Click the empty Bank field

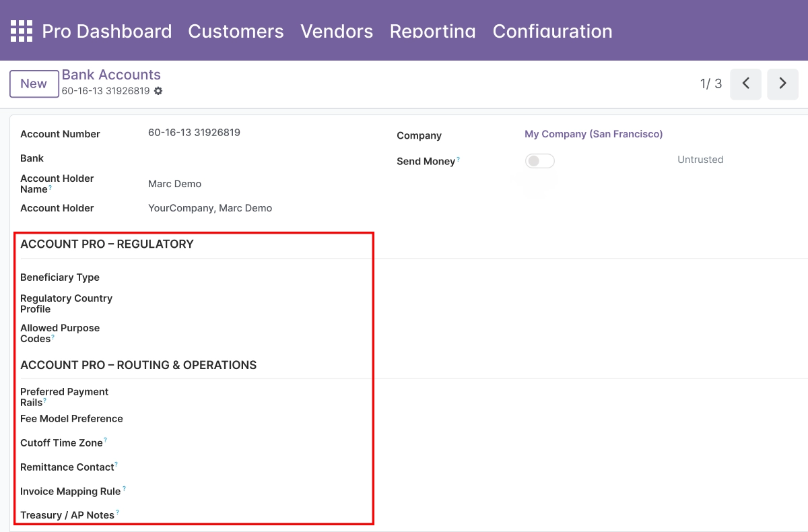(x=259, y=158)
